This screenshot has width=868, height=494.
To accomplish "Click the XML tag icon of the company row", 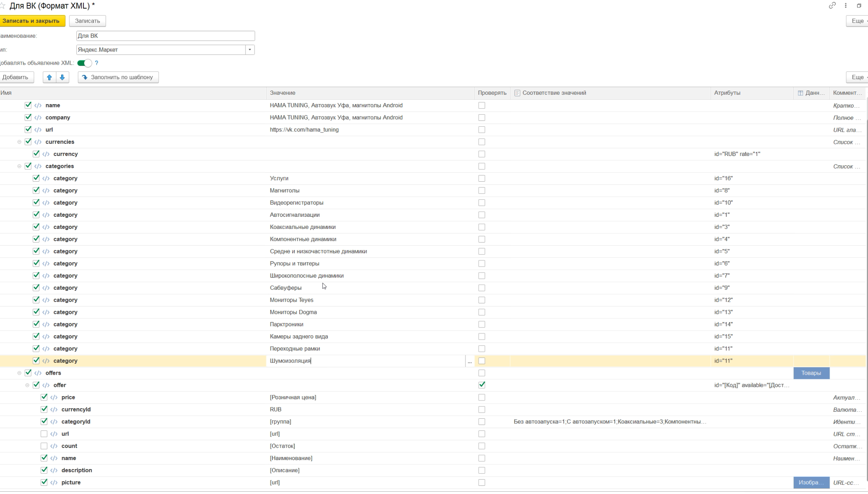I will (x=38, y=117).
